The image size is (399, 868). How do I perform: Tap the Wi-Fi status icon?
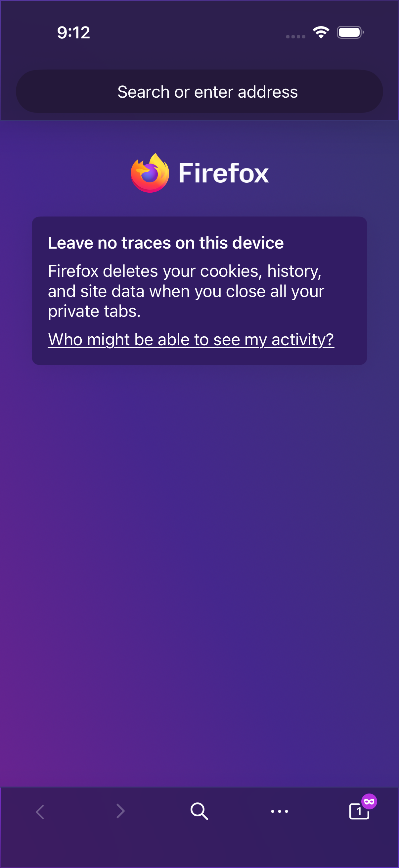pos(321,32)
